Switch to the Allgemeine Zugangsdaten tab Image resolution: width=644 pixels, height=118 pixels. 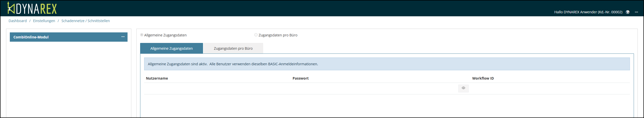(x=171, y=48)
